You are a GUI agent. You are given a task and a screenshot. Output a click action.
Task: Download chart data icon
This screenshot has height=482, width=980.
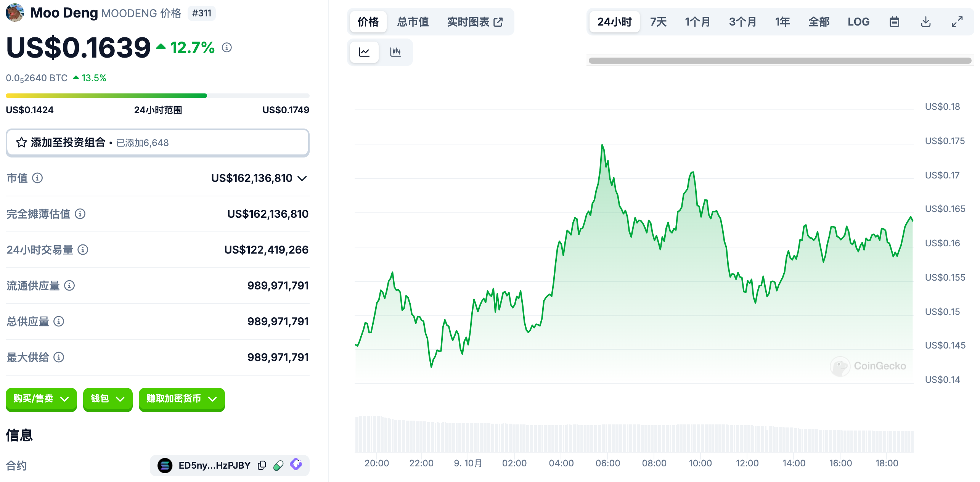click(925, 22)
